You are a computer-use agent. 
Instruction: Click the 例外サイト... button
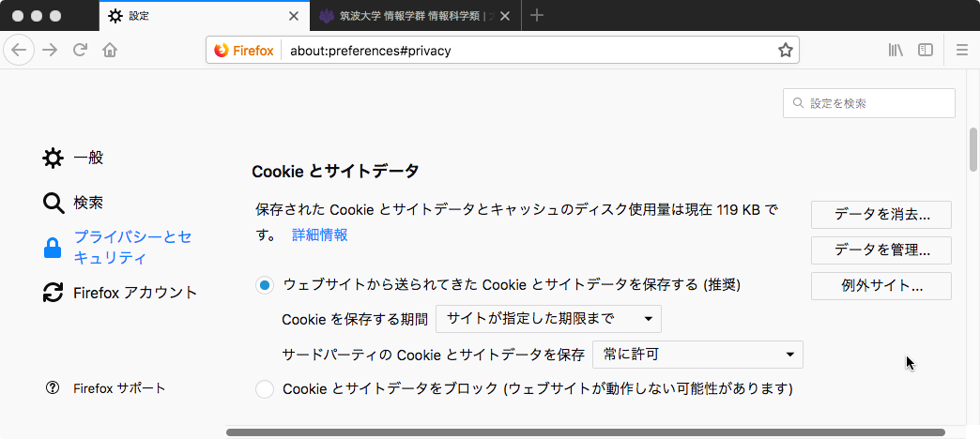(x=881, y=286)
